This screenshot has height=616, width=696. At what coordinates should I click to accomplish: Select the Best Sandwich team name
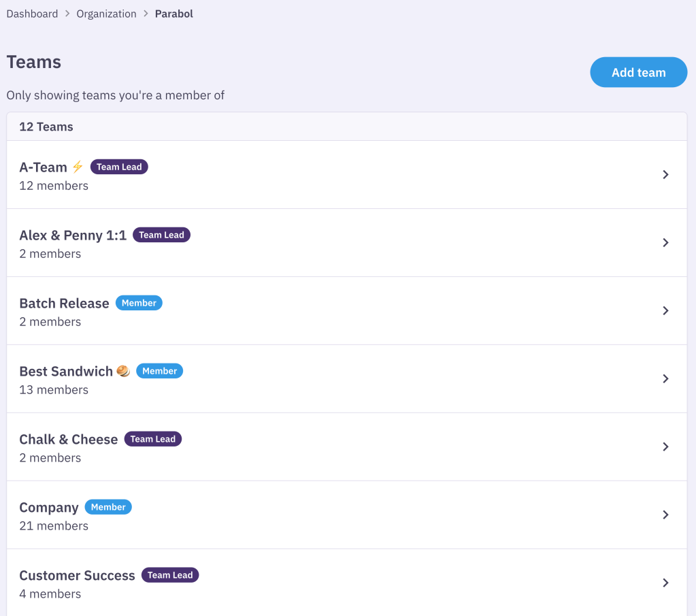[x=66, y=371]
